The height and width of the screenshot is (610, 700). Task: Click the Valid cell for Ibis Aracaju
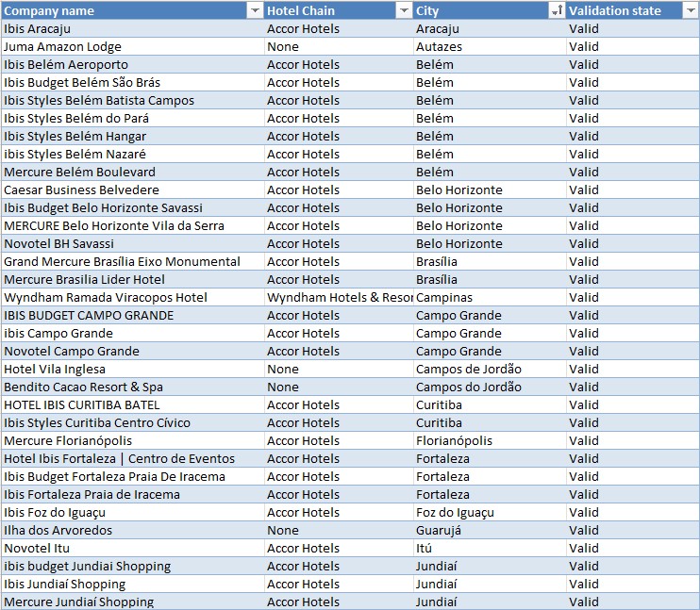pyautogui.click(x=584, y=28)
